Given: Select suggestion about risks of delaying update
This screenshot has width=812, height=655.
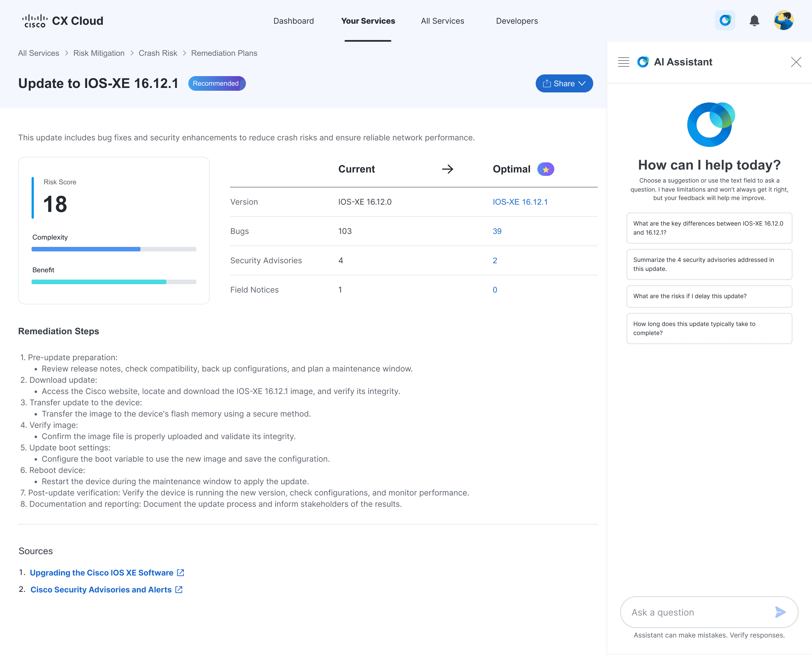Looking at the screenshot, I should tap(709, 296).
